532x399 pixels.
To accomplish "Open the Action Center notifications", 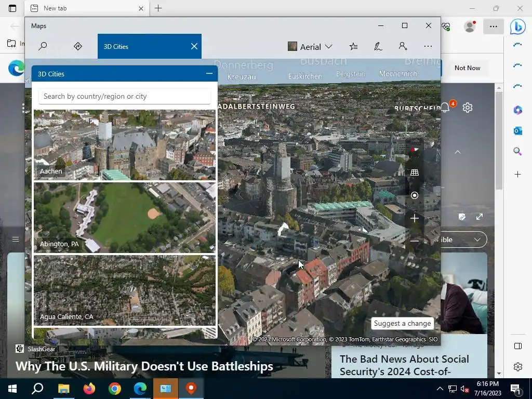I will click(x=516, y=389).
